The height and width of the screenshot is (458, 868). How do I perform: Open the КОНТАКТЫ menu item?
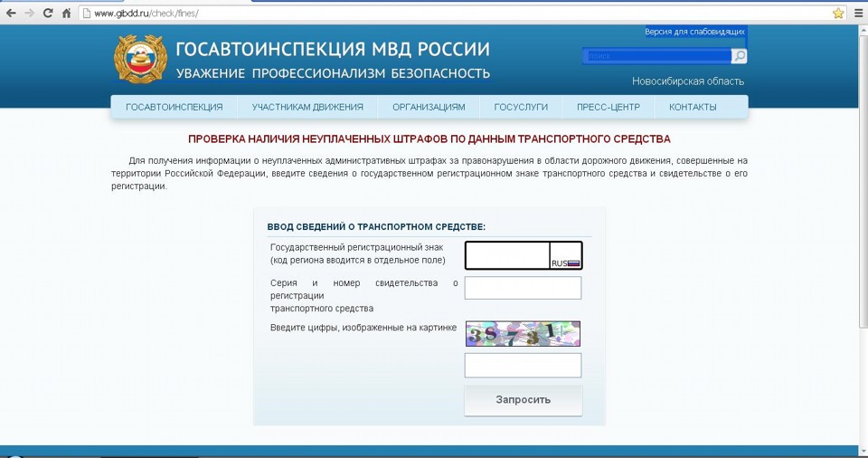click(693, 107)
